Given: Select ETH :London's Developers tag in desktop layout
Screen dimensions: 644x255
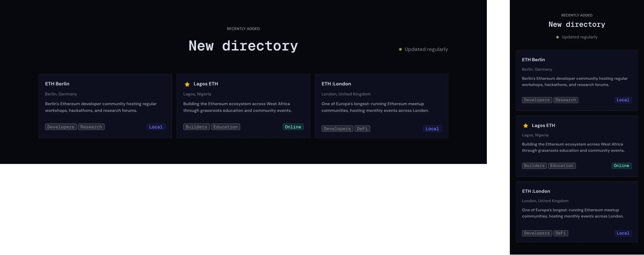Looking at the screenshot, I should [337, 128].
